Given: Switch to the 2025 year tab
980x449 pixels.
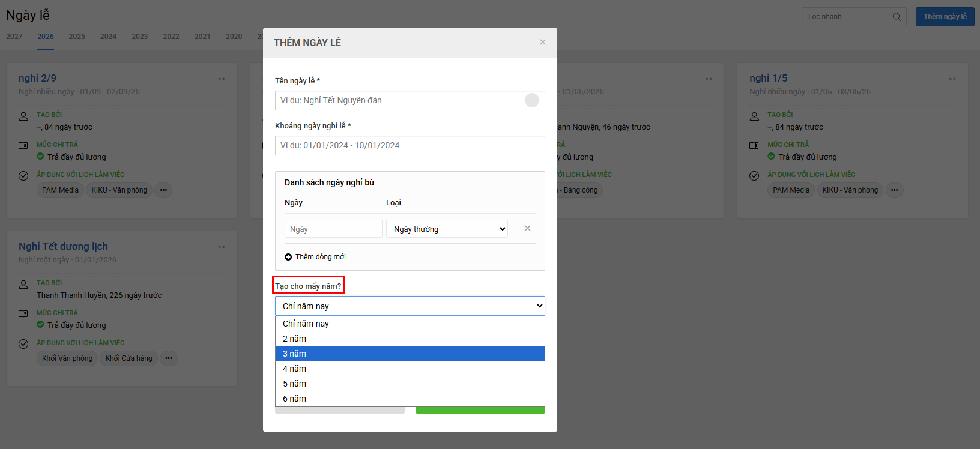Looking at the screenshot, I should (77, 37).
